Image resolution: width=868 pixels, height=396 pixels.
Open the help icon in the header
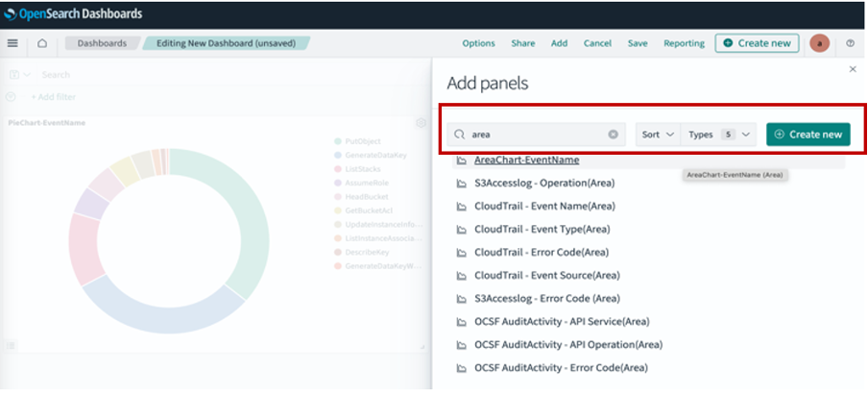pyautogui.click(x=851, y=43)
